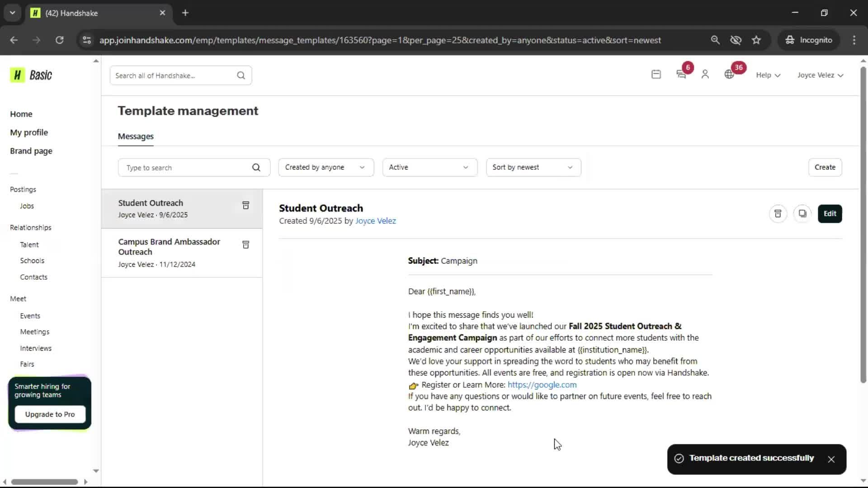Reload the page
Viewport: 868px width, 488px height.
coord(59,40)
